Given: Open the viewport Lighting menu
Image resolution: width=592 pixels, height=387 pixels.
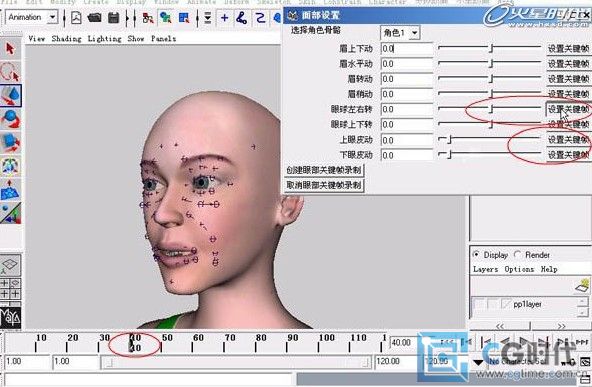Looking at the screenshot, I should click(104, 39).
